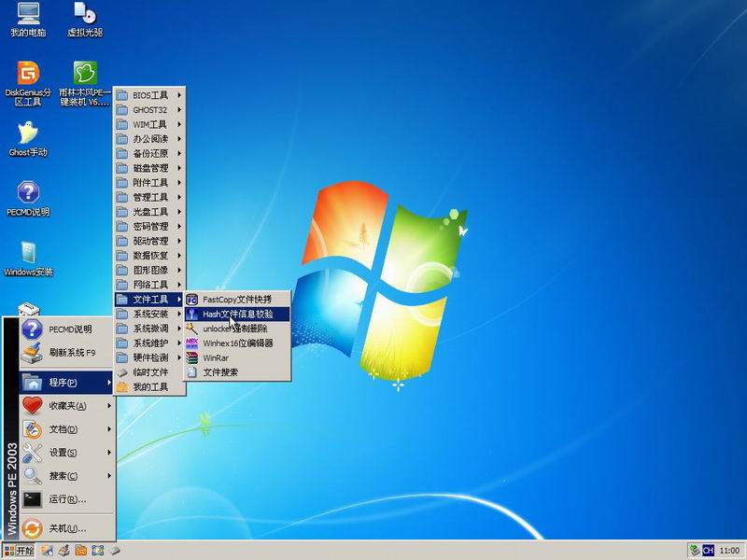Open the 系统安装 program folder
This screenshot has height=560, width=747.
tap(149, 314)
